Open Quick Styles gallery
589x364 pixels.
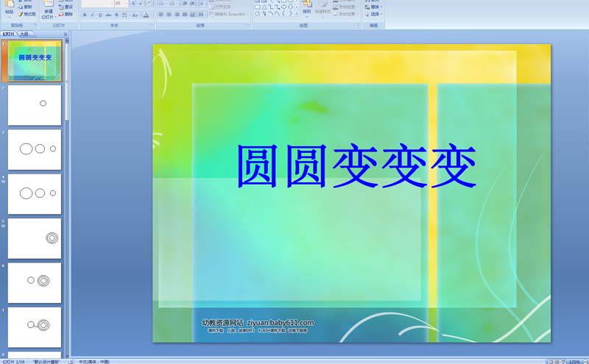pyautogui.click(x=322, y=10)
